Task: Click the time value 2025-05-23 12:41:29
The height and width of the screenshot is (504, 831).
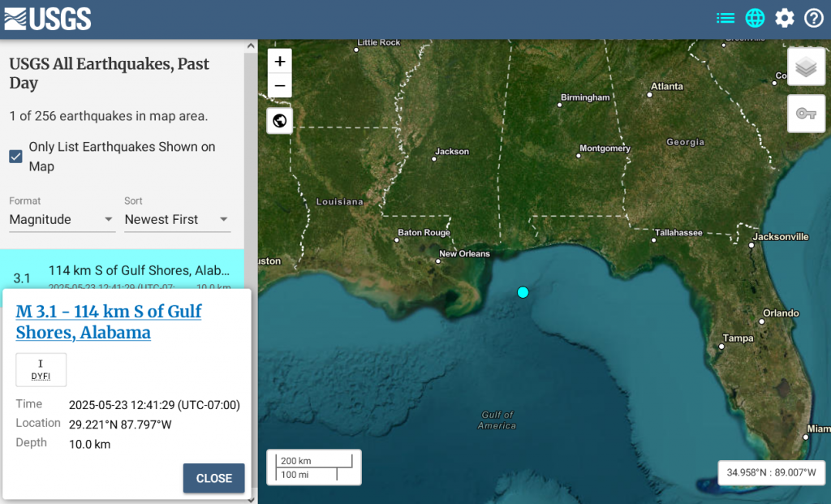Action: 154,405
